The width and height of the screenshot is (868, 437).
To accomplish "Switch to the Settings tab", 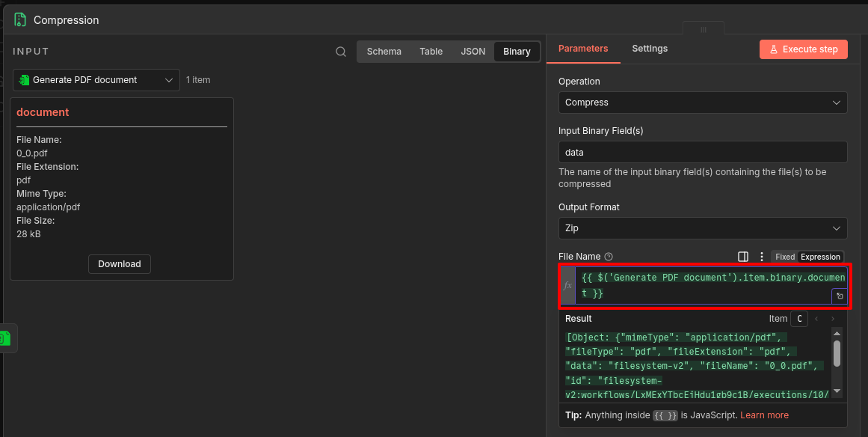I will 649,49.
